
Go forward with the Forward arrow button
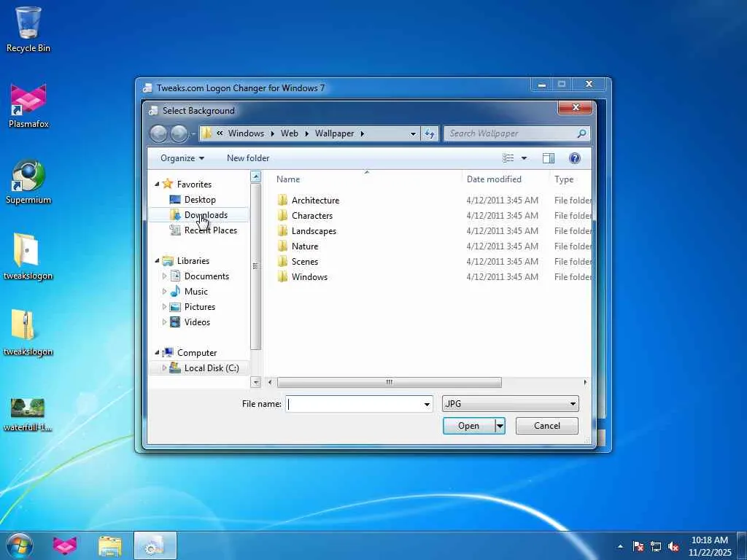(179, 134)
